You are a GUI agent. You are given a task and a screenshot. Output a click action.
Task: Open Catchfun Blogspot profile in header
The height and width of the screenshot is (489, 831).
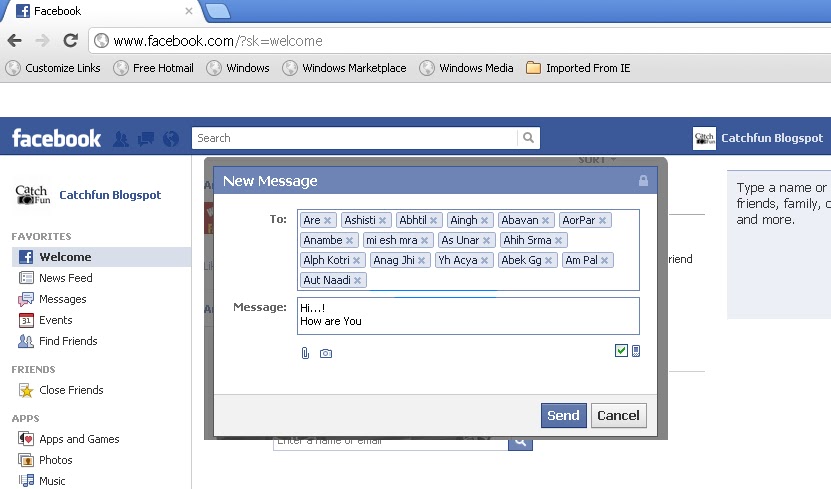[x=772, y=138]
